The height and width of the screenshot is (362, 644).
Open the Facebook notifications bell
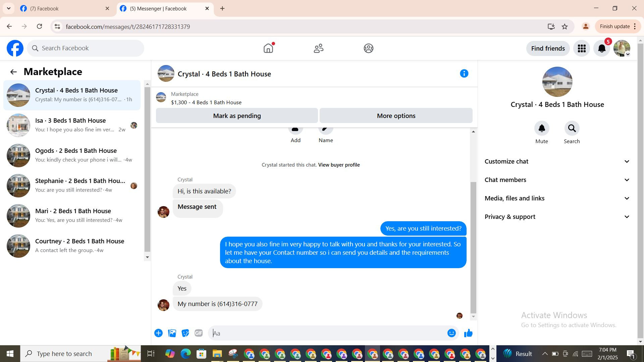[x=602, y=49]
